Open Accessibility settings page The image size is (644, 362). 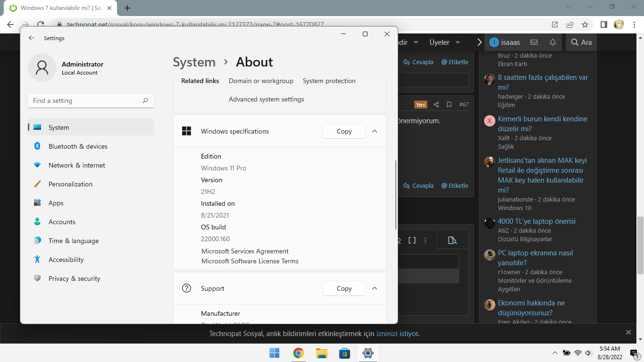click(91, 260)
